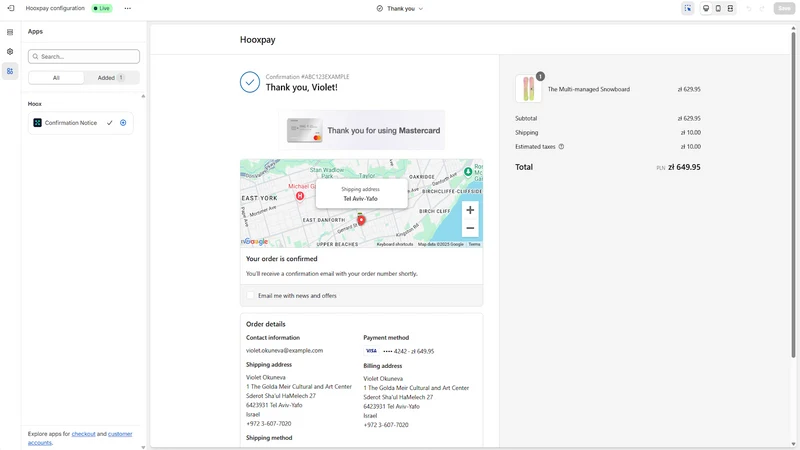Screen dimensions: 800x450
Task: Click the Confirmation Notice checkmark icon
Action: 109,123
